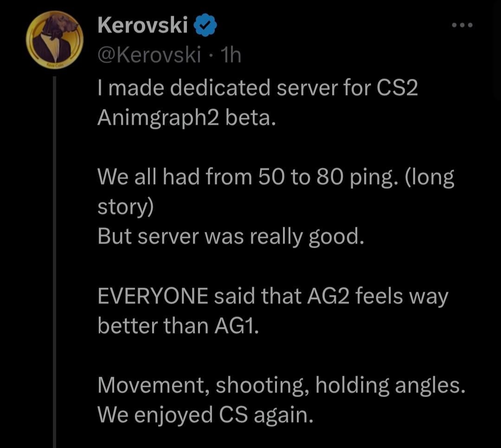
Task: Click the 1h timestamp
Action: (232, 56)
